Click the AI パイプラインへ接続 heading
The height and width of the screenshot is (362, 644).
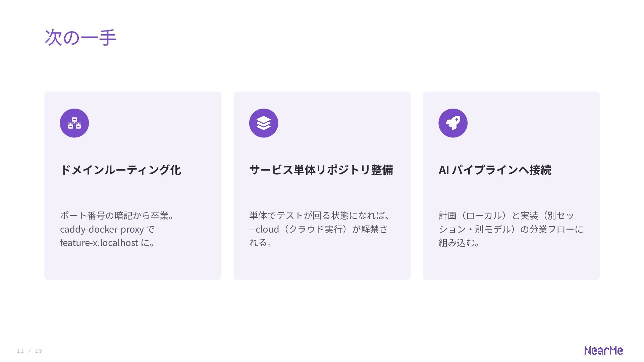[x=495, y=170]
